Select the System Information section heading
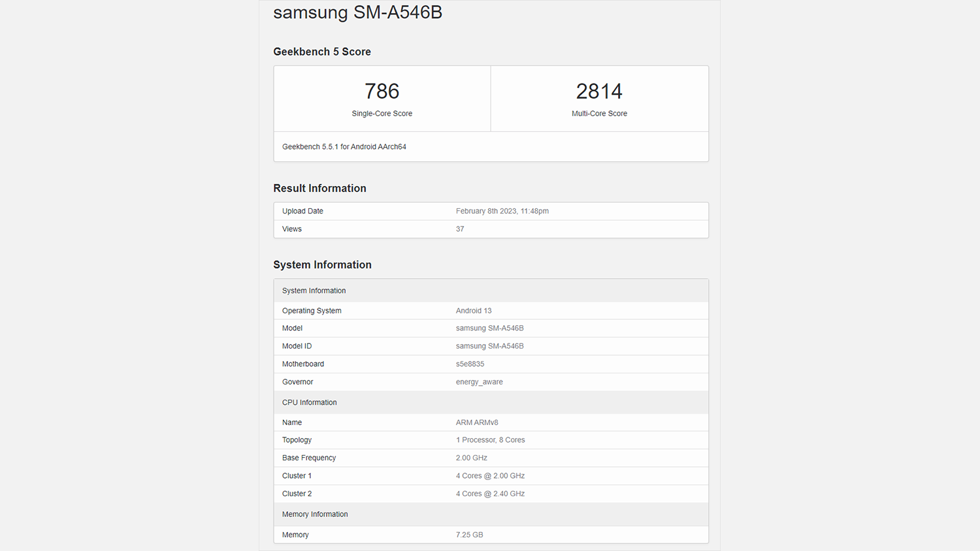 tap(322, 264)
